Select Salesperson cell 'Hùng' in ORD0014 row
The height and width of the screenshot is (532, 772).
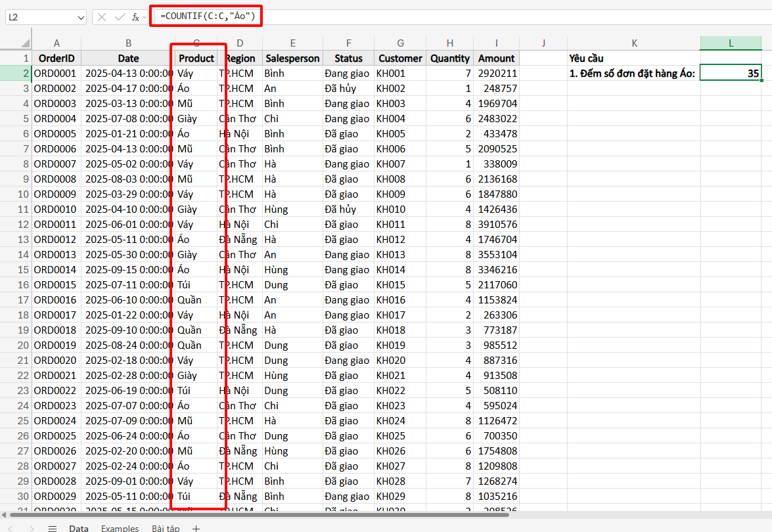click(x=292, y=270)
